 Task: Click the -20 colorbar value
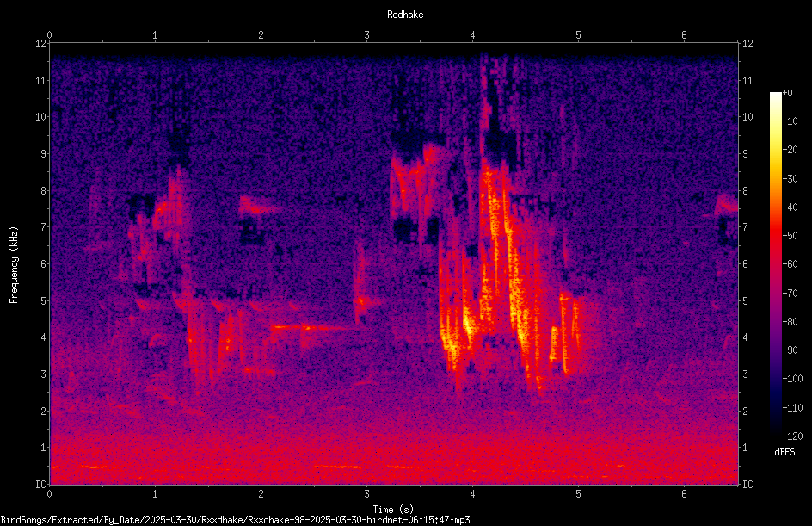(790, 150)
